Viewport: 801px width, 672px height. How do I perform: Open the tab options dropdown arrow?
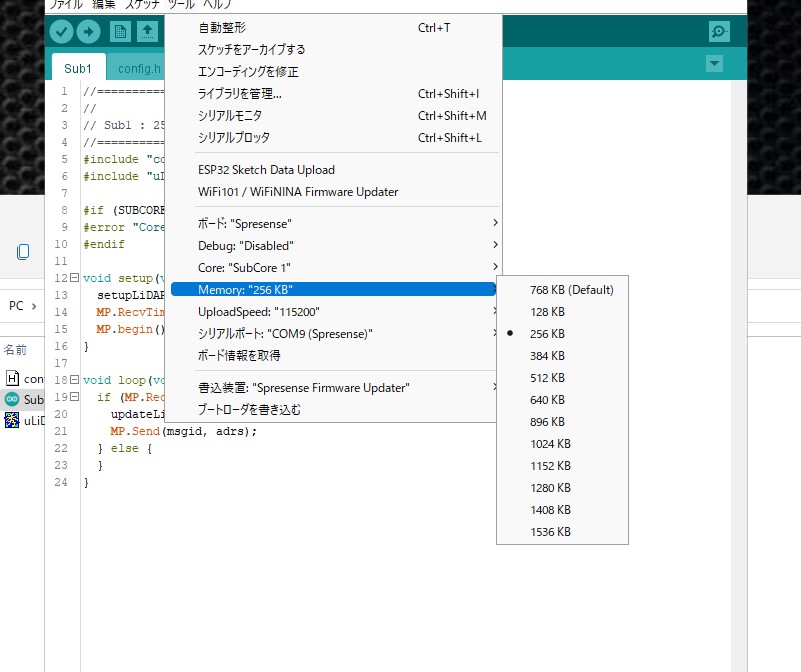click(x=714, y=64)
